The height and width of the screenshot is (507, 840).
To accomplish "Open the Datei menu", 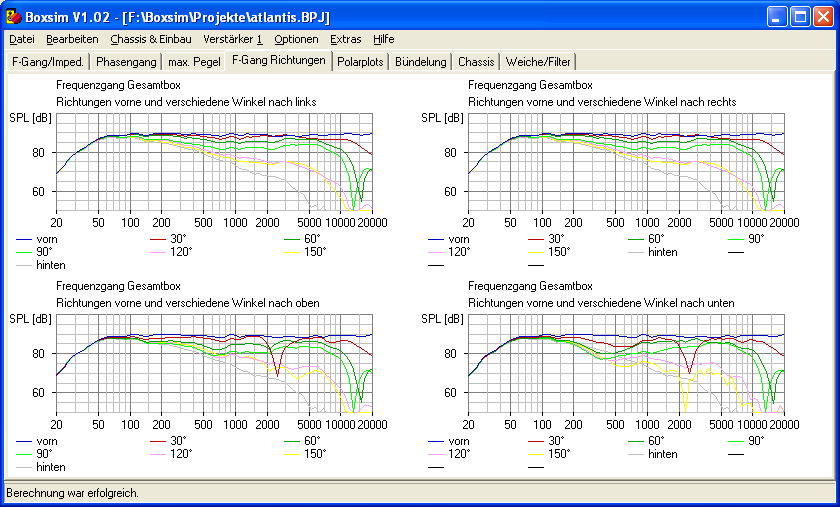I will [22, 39].
